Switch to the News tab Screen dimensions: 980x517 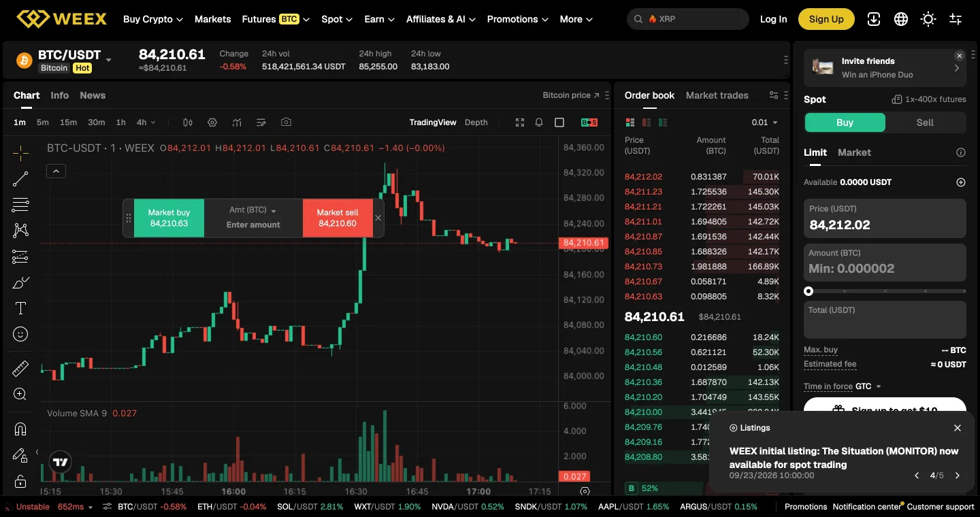click(93, 95)
